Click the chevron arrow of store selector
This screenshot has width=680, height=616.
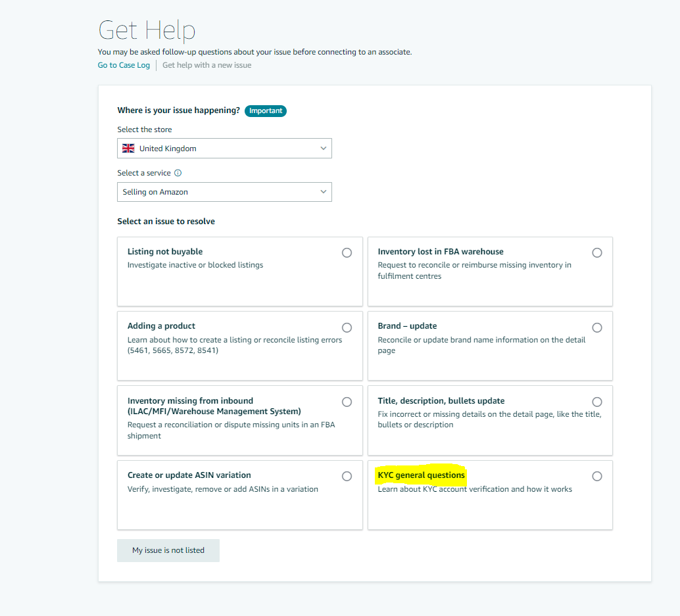tap(323, 149)
